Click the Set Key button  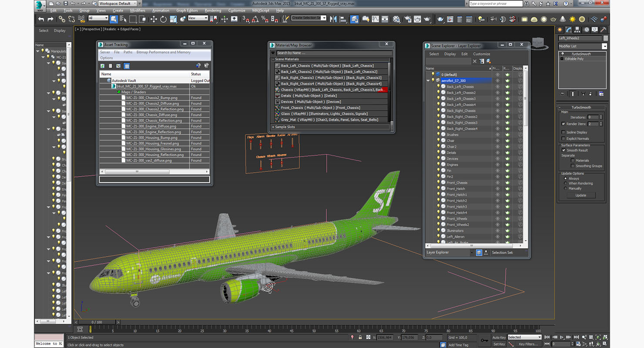click(499, 344)
